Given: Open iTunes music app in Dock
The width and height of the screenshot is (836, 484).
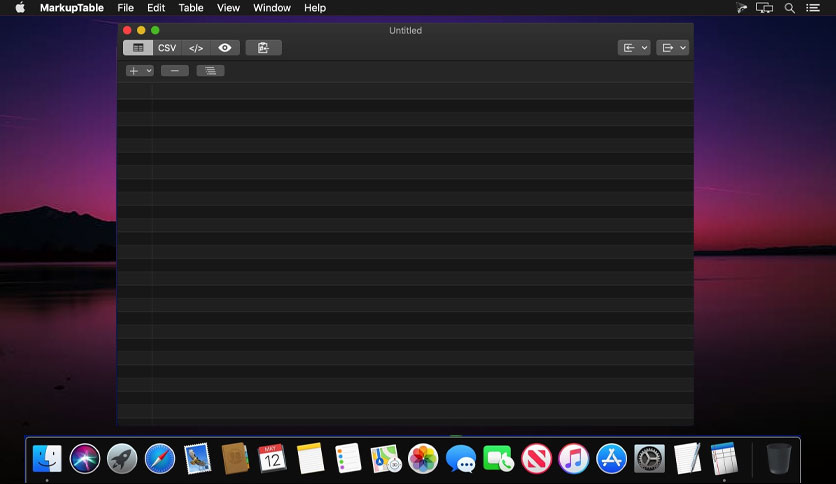Looking at the screenshot, I should [574, 458].
